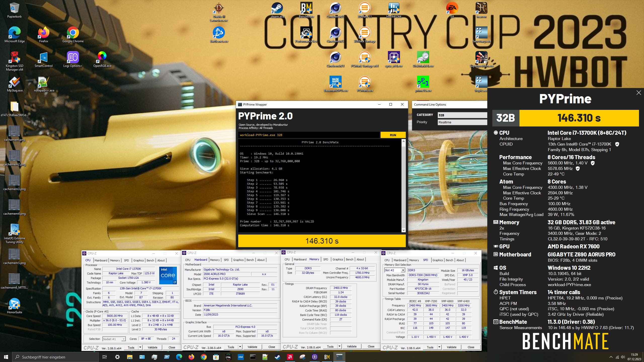Open the Papierkorb recycle bin
644x362 pixels.
15,10
